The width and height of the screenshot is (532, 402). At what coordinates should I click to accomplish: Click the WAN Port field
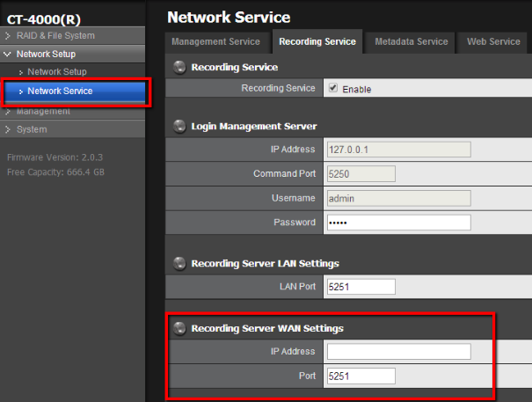tap(361, 376)
